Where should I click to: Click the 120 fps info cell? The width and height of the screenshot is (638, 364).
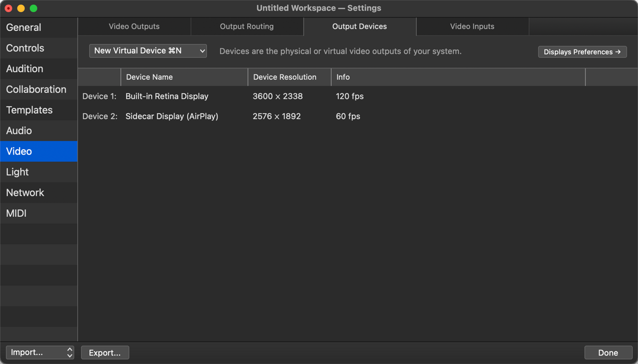click(350, 97)
